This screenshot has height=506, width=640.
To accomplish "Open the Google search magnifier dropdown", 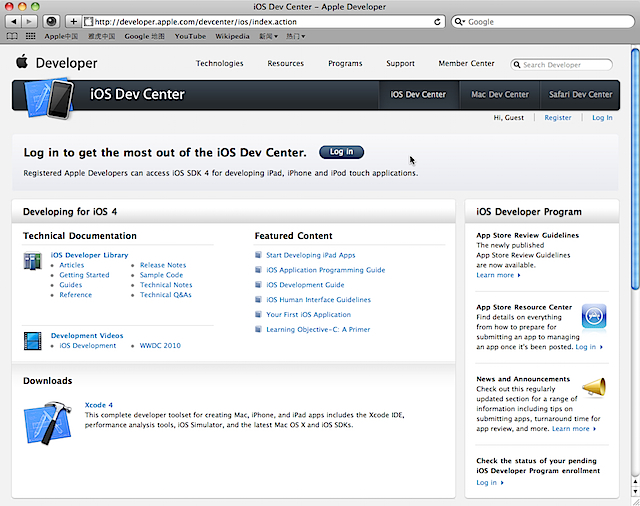I will click(460, 21).
